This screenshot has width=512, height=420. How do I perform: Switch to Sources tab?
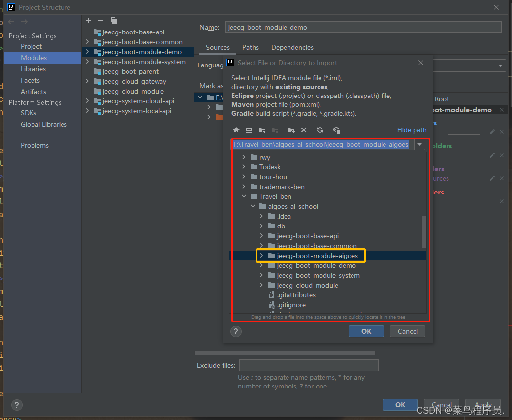(x=218, y=47)
